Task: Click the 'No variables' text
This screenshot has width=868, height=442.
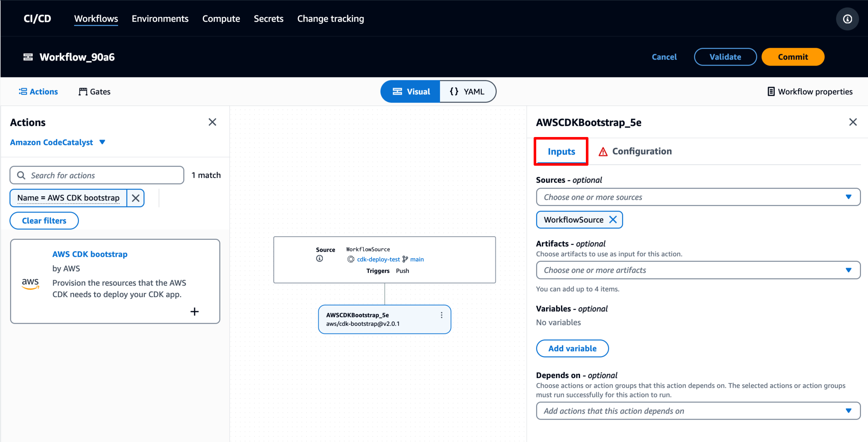Action: tap(558, 322)
